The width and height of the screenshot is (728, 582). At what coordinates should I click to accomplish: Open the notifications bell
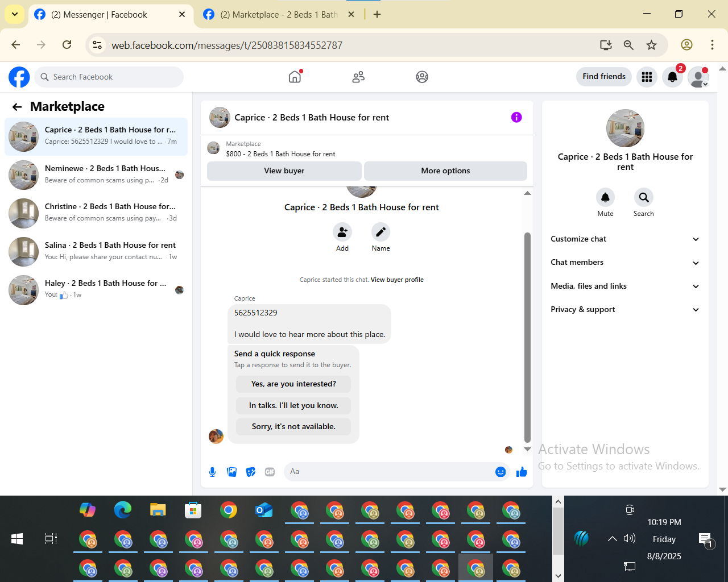(x=672, y=77)
